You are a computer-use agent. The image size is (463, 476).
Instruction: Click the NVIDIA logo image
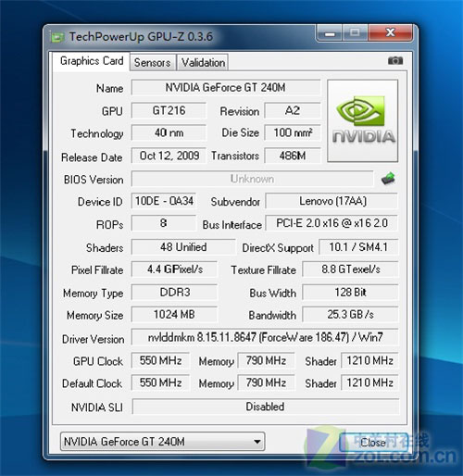pyautogui.click(x=362, y=120)
